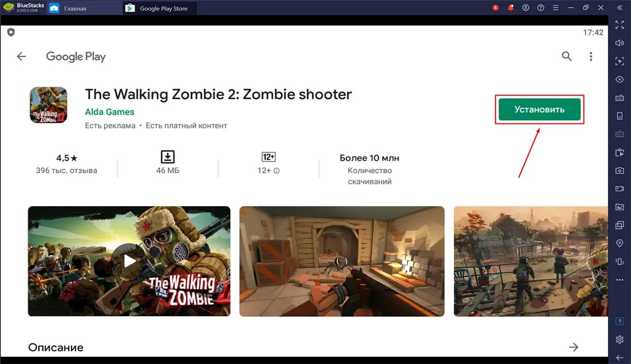Click the volume icon in the sidebar
631x364 pixels.
tap(619, 43)
